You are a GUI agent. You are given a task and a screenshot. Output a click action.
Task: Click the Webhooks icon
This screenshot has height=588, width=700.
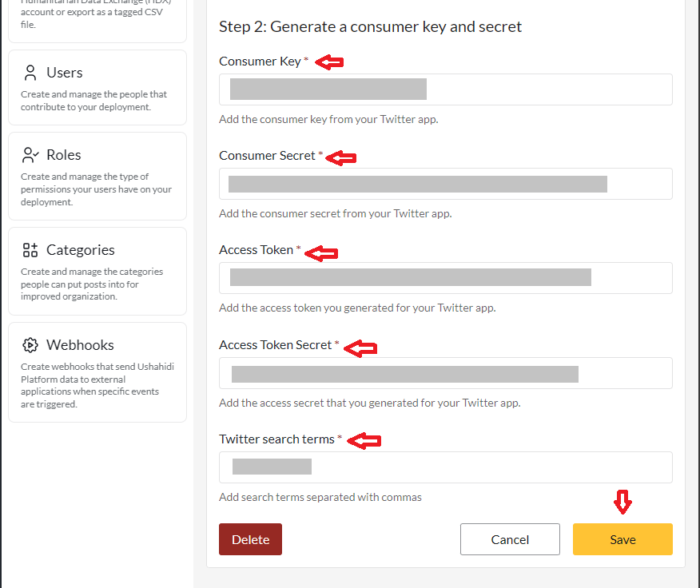[30, 344]
